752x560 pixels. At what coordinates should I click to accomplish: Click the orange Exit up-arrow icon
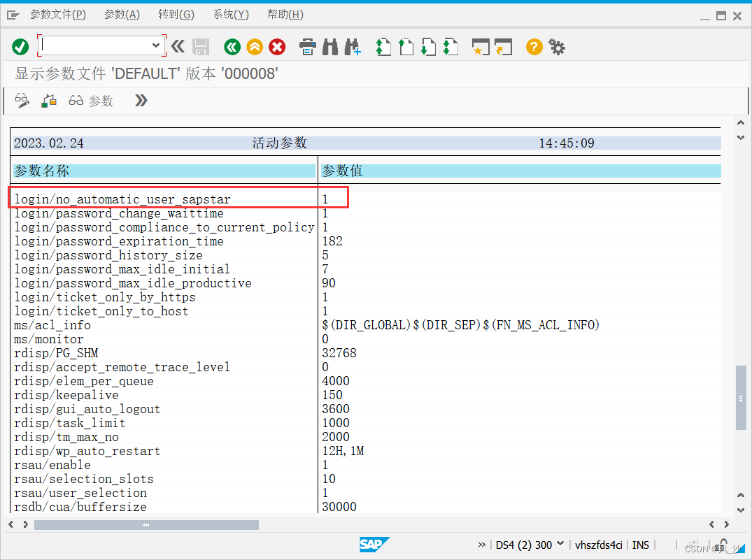255,47
